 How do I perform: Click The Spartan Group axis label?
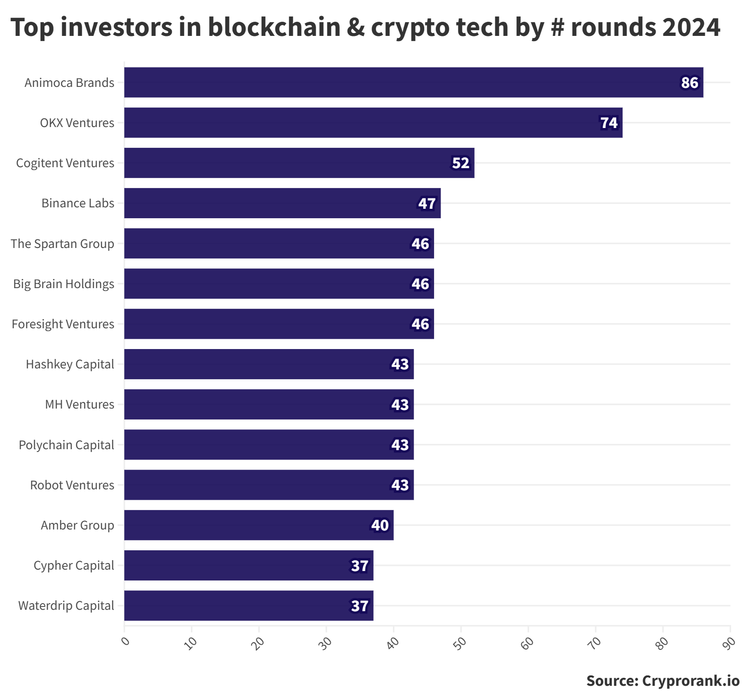point(62,244)
